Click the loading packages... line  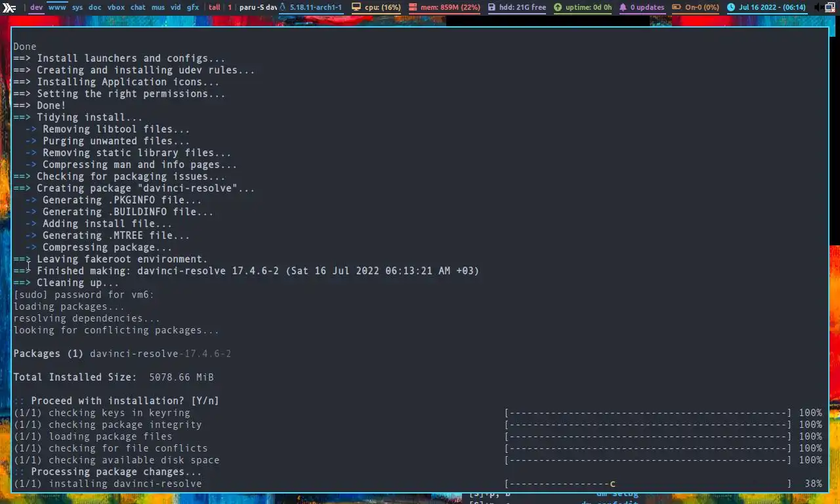coord(69,306)
